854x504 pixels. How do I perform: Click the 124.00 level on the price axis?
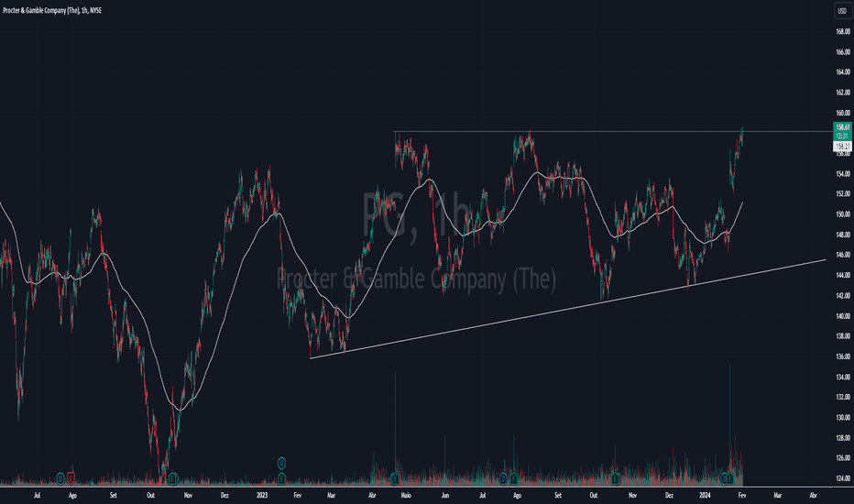coord(840,478)
